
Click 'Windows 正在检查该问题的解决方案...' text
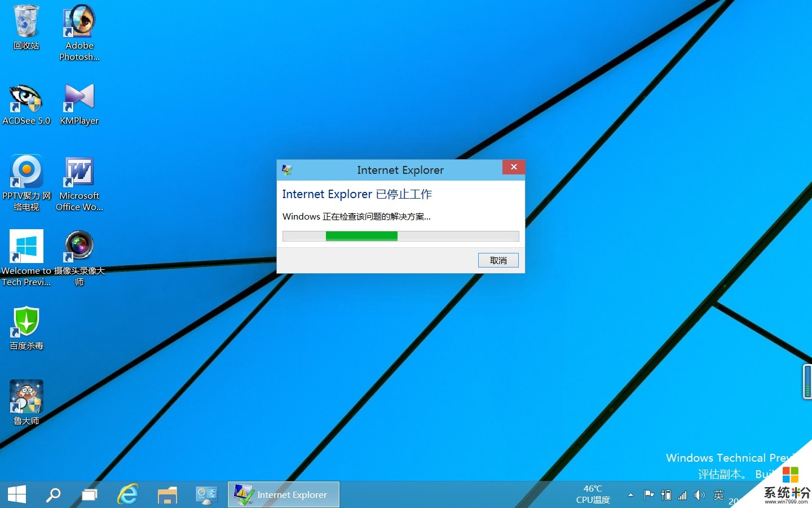356,217
